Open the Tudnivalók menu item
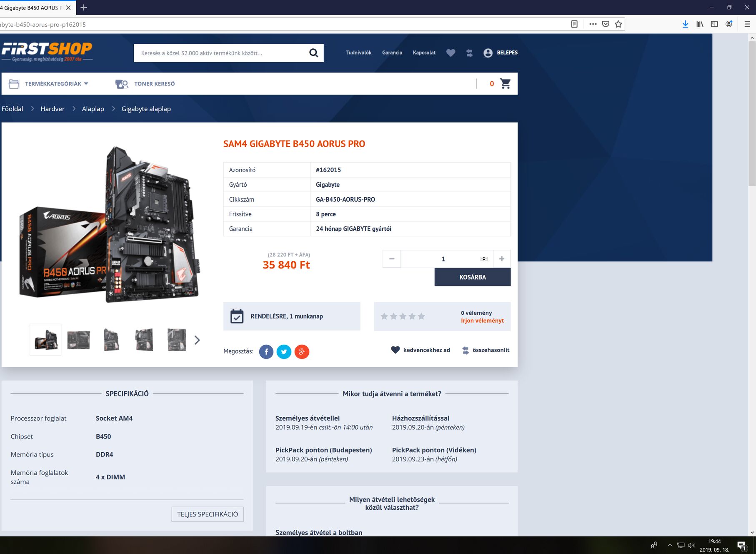Image resolution: width=756 pixels, height=554 pixels. [x=359, y=53]
